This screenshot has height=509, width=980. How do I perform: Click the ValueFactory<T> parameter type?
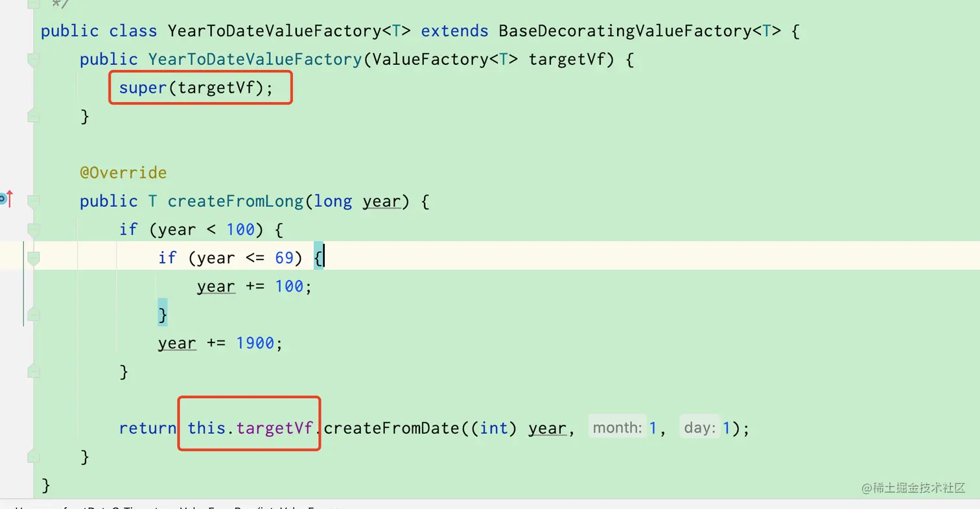pyautogui.click(x=445, y=60)
